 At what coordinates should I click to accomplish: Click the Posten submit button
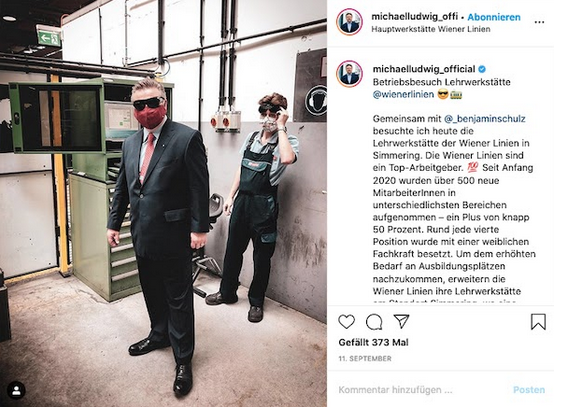point(529,390)
